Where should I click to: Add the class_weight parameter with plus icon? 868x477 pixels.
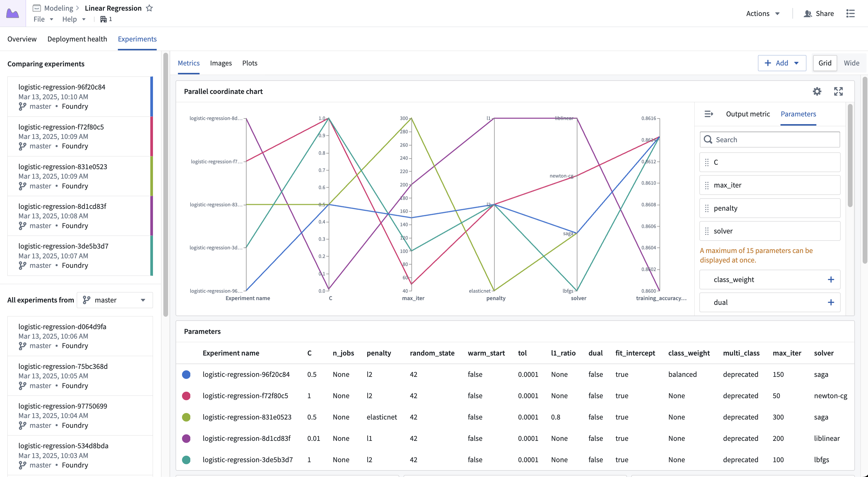[831, 280]
